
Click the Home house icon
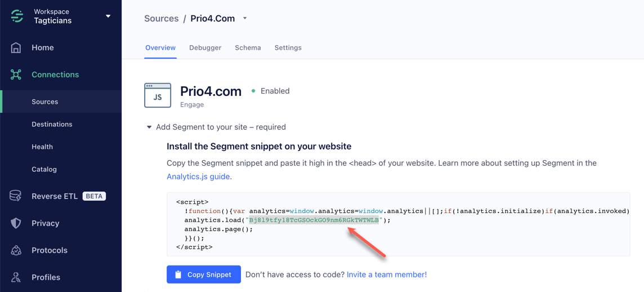tap(16, 48)
